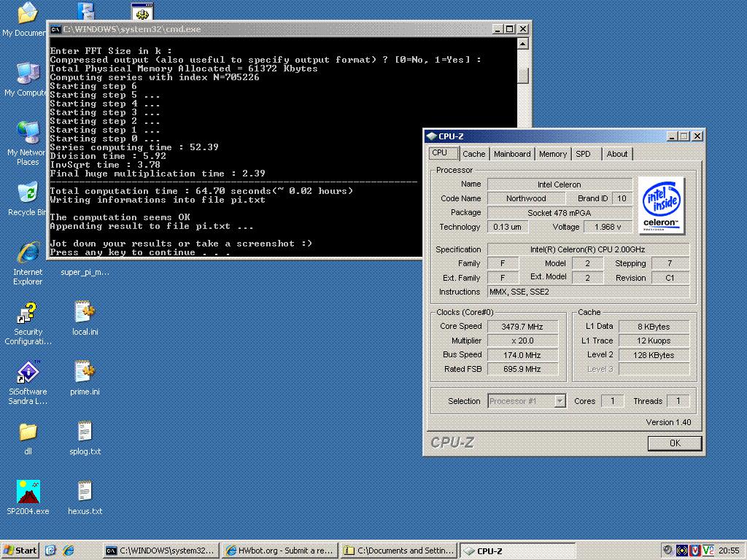Click the Revision C1 field
This screenshot has height=560, width=747.
point(670,278)
